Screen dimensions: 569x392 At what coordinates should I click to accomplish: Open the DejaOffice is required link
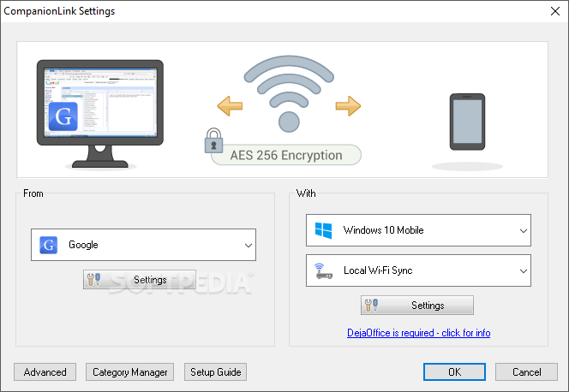coord(419,333)
